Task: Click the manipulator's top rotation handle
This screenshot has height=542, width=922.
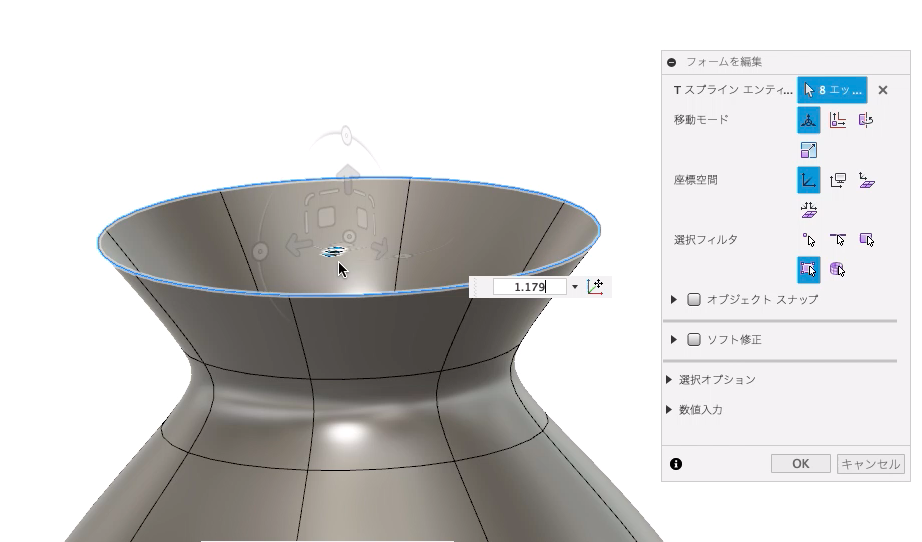Action: tap(346, 136)
